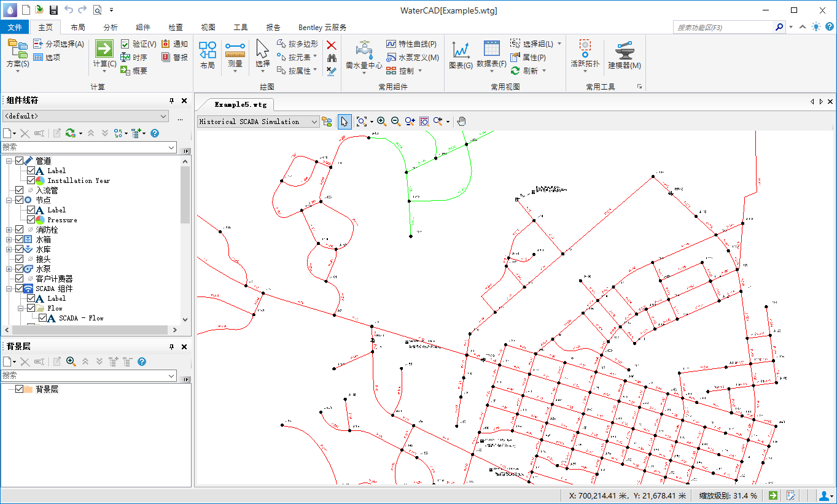Open Time Browser (时序)
Screen dimensions: 837x504
point(134,58)
